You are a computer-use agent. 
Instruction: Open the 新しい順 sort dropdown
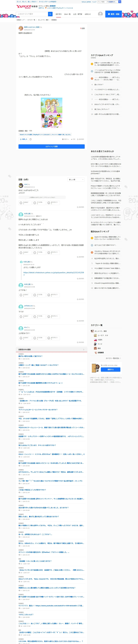pyautogui.click(x=76, y=179)
